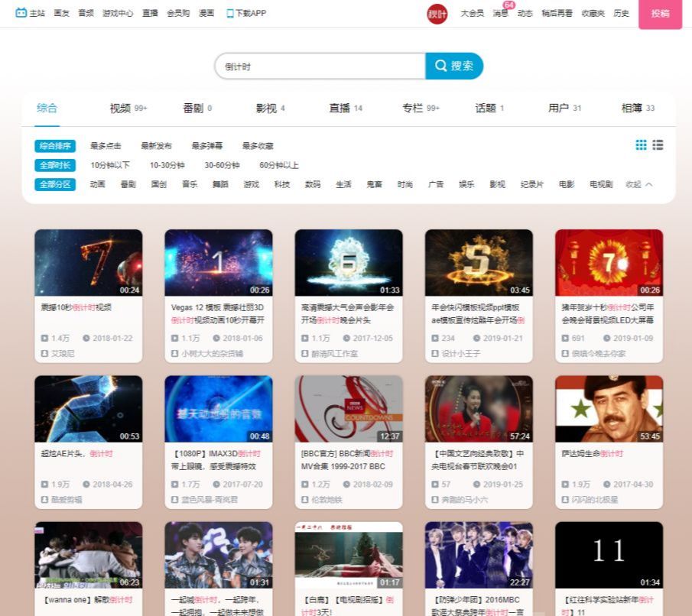Switch to grid view layout icon
Viewport: 692px width, 616px height.
[641, 144]
